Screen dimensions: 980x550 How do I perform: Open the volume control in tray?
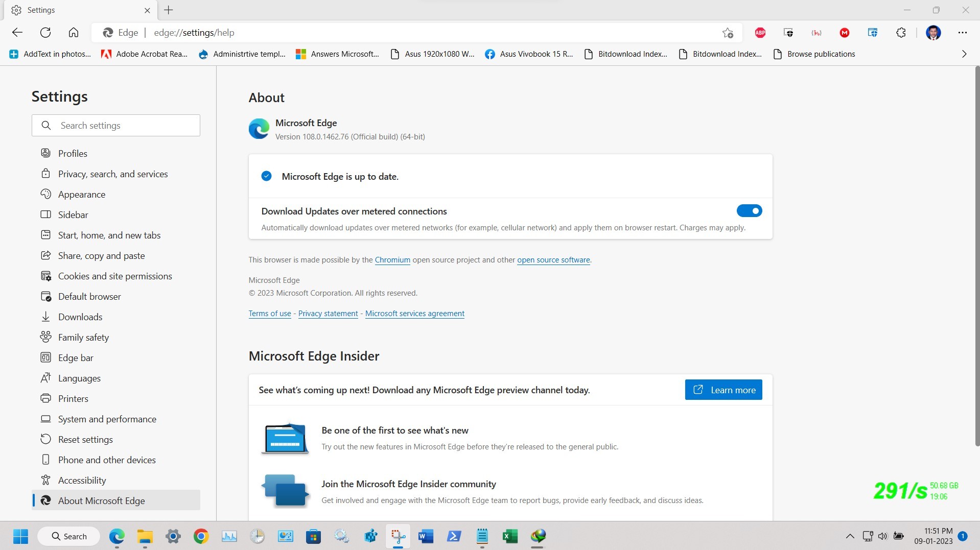pyautogui.click(x=882, y=536)
